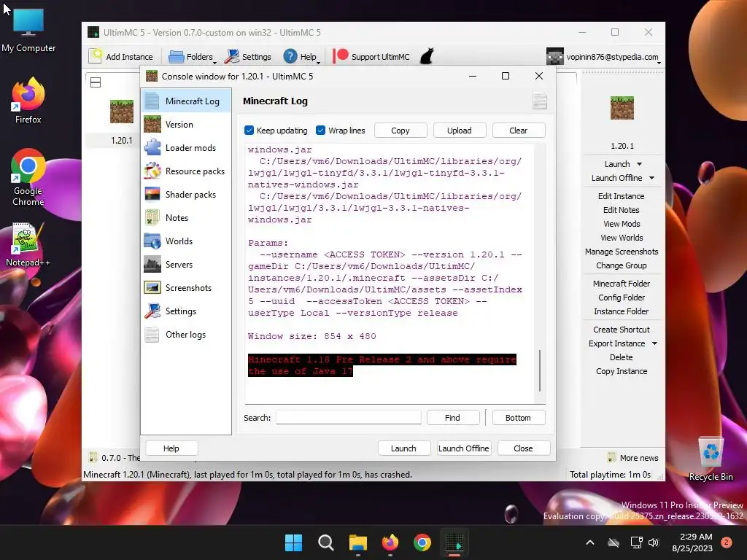Click the log page icon beside Minecraft Log heading

coord(539,101)
